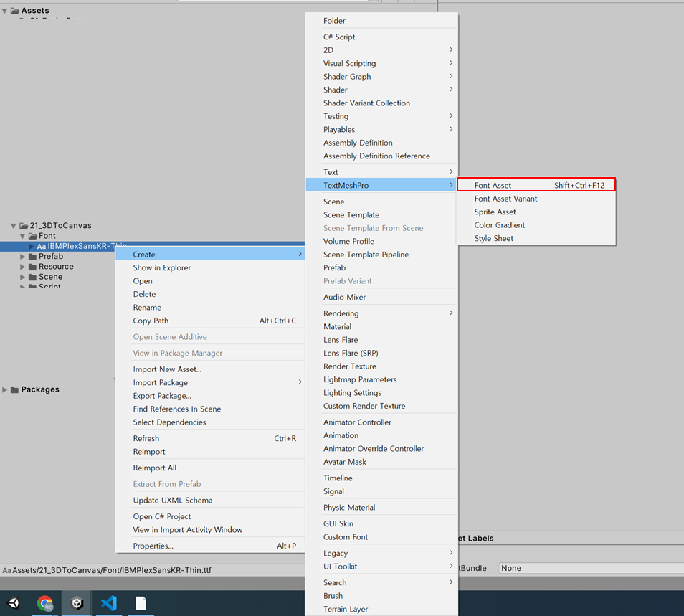This screenshot has height=616, width=684.
Task: Expand the Packages tree arrow
Action: (x=4, y=389)
